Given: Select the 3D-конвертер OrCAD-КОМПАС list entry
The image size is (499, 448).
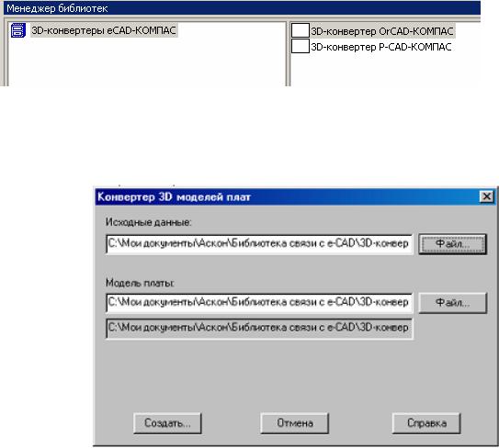Looking at the screenshot, I should tap(382, 31).
